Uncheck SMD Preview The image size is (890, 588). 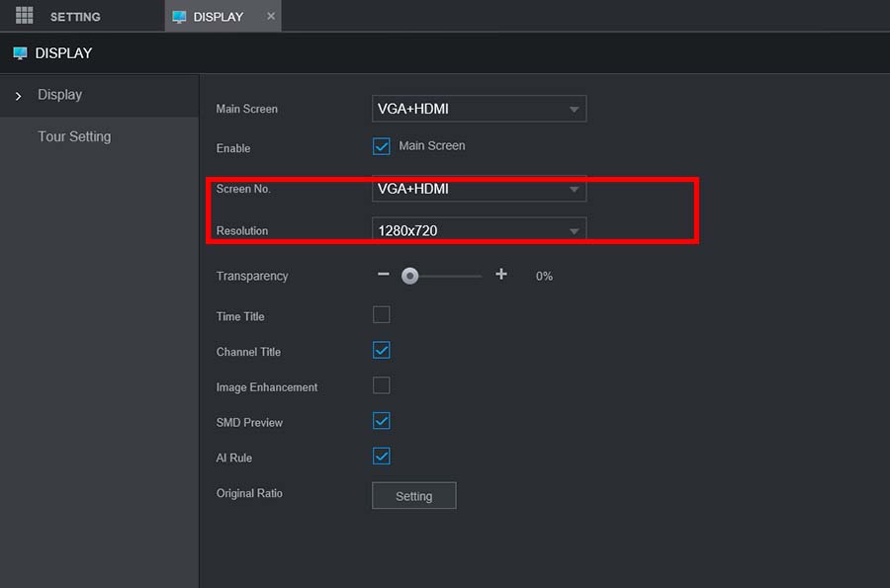tap(381, 421)
